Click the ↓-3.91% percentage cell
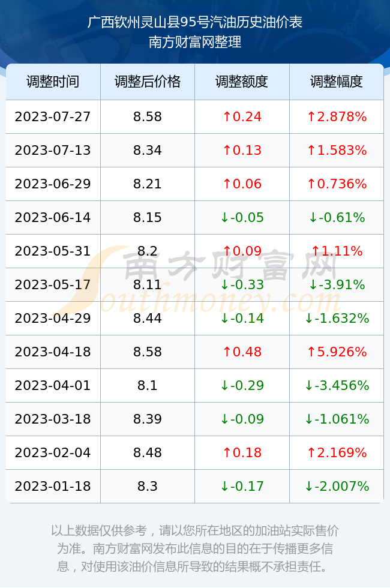Screen dimensions: 390x588 [x=337, y=284]
